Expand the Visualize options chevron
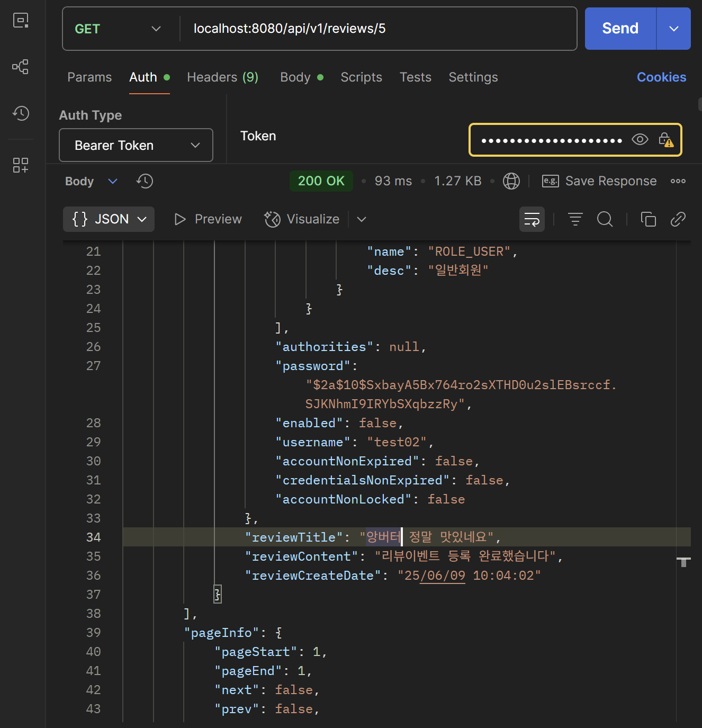The height and width of the screenshot is (728, 702). [362, 219]
